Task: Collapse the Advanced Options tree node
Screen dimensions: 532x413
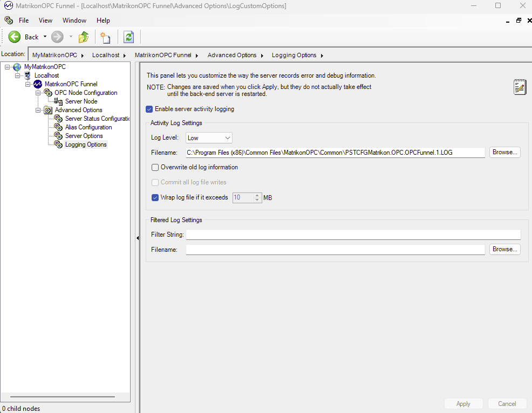Action: point(38,110)
